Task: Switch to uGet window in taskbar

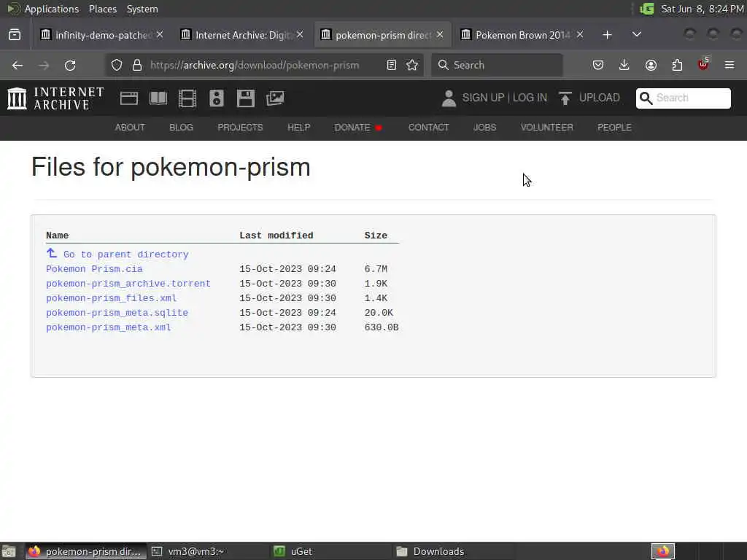Action: coord(330,551)
